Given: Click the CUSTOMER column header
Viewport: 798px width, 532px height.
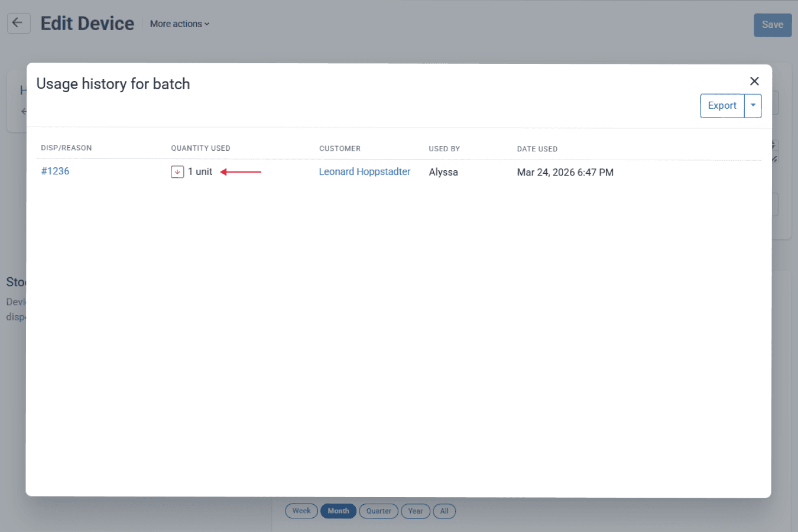Looking at the screenshot, I should [x=340, y=148].
